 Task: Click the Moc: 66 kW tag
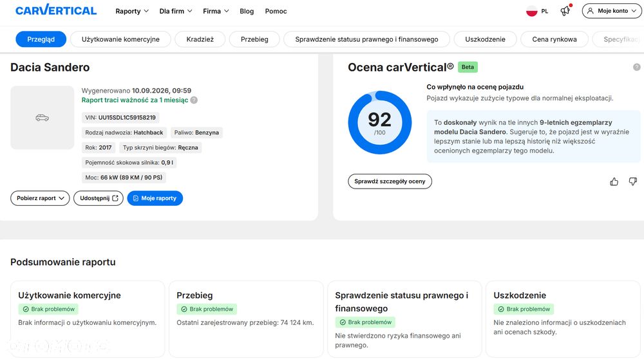point(124,178)
